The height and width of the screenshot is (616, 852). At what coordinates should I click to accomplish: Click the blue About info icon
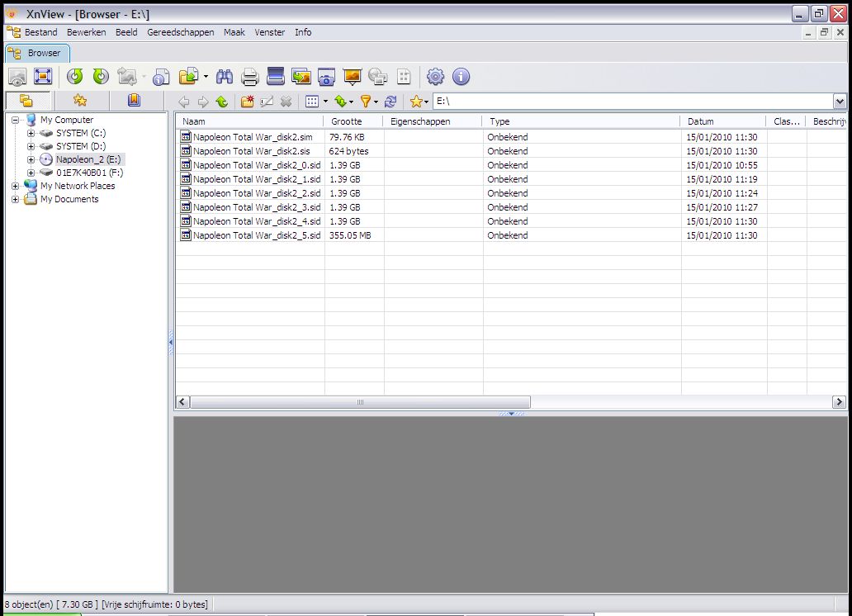tap(461, 77)
